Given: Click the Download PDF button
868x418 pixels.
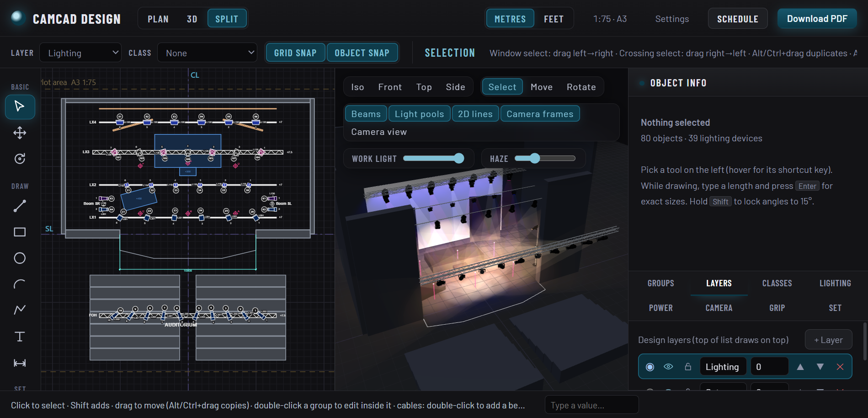Looking at the screenshot, I should coord(817,19).
